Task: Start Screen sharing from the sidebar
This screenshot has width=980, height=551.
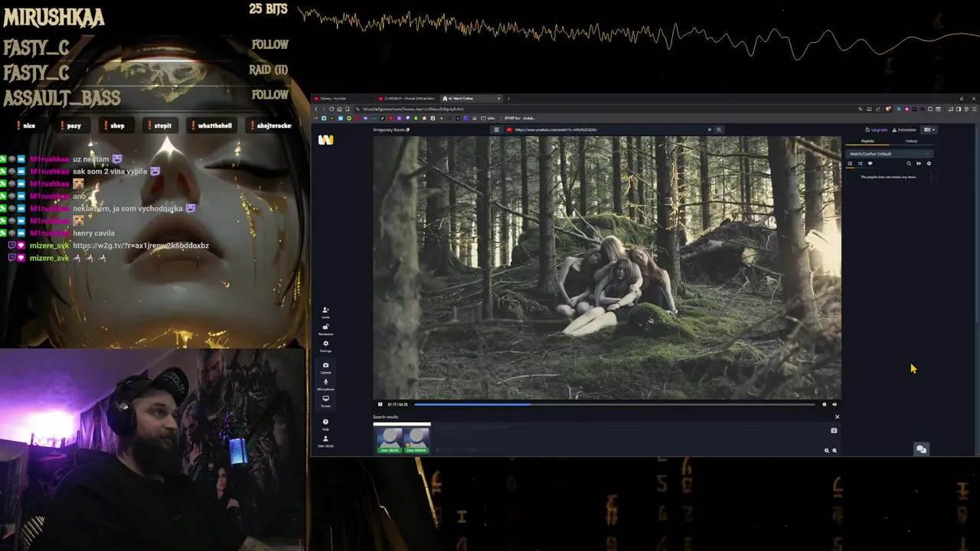Action: pos(325,401)
